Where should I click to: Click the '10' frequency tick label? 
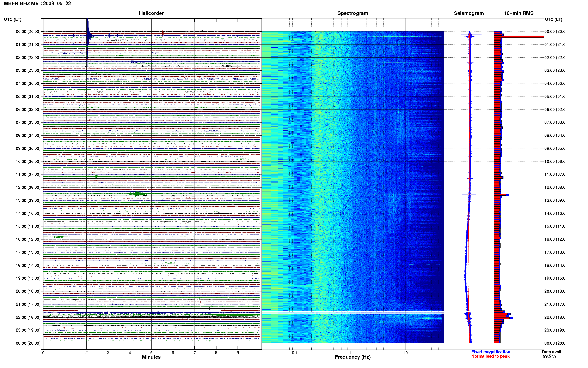405,353
